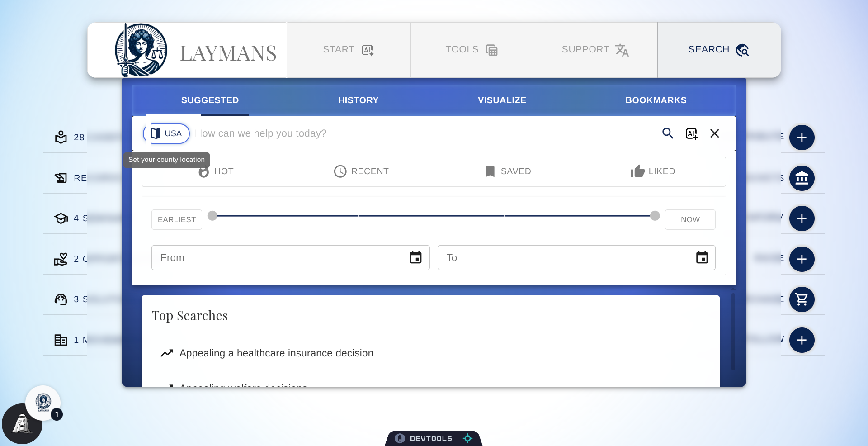Click the 'Top Searches' heading
868x446 pixels.
click(x=190, y=316)
